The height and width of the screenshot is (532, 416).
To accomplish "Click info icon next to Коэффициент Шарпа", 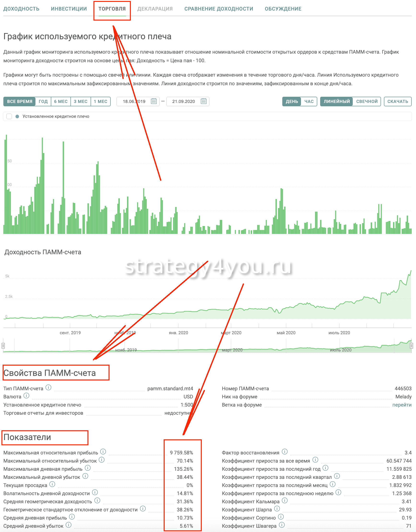I will pos(277,509).
